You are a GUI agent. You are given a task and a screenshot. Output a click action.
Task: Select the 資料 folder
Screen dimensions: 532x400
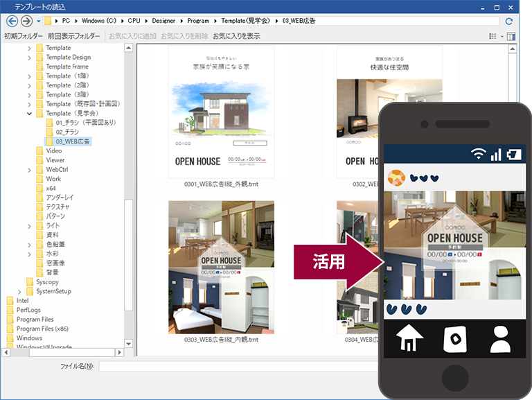point(48,234)
